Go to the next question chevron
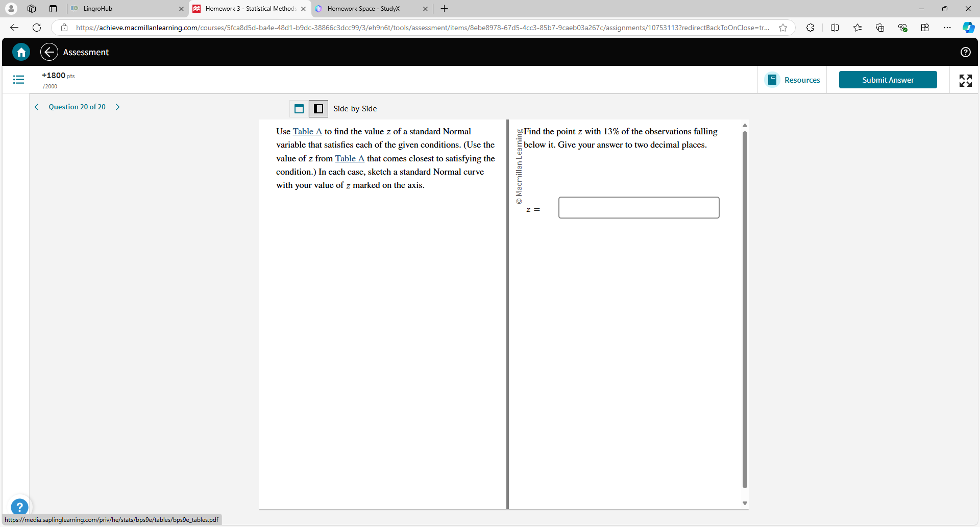 (118, 107)
